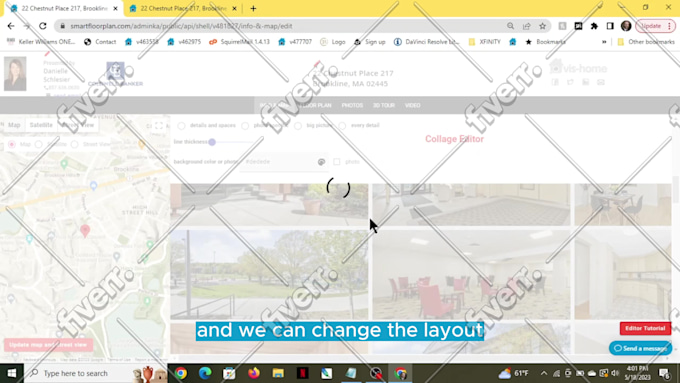Click the red pencil above the agent name

[47, 53]
